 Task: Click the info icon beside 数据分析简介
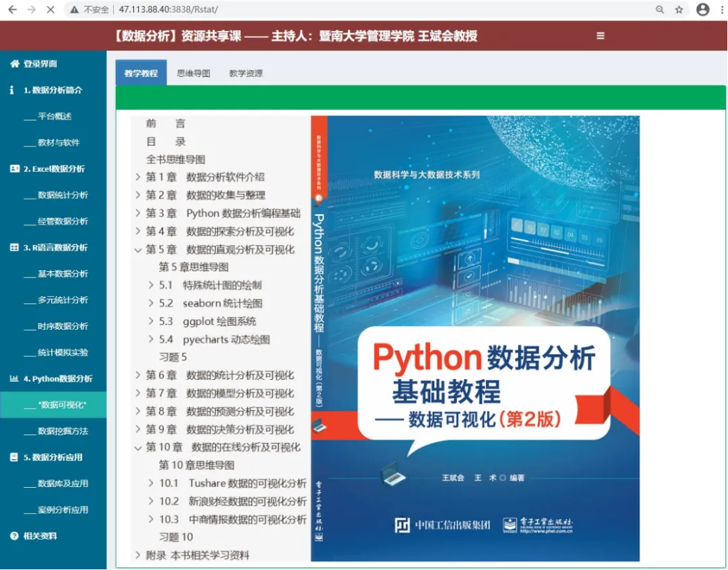(x=12, y=90)
